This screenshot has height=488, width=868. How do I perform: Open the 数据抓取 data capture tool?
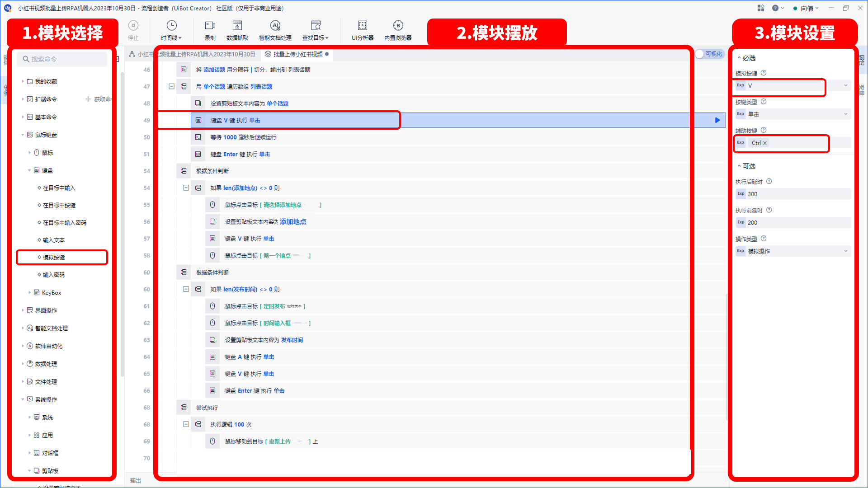click(237, 30)
